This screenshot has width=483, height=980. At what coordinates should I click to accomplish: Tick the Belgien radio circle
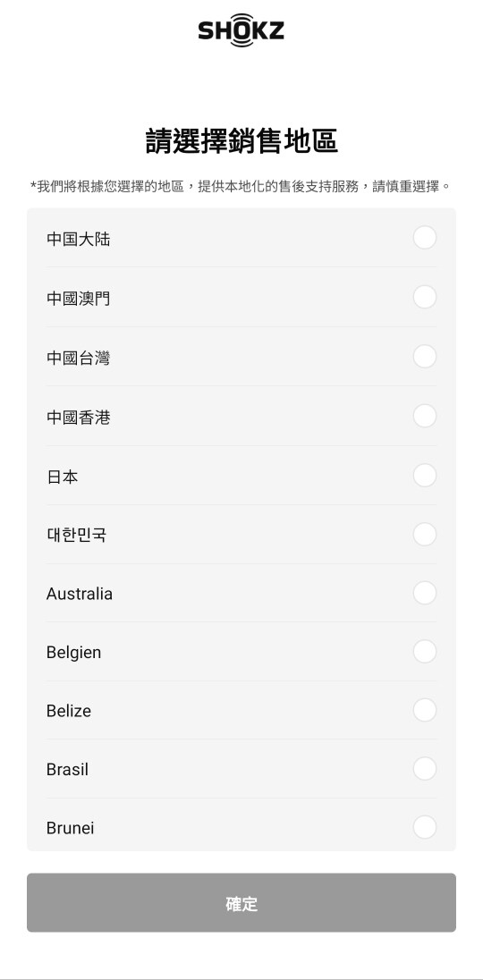424,652
